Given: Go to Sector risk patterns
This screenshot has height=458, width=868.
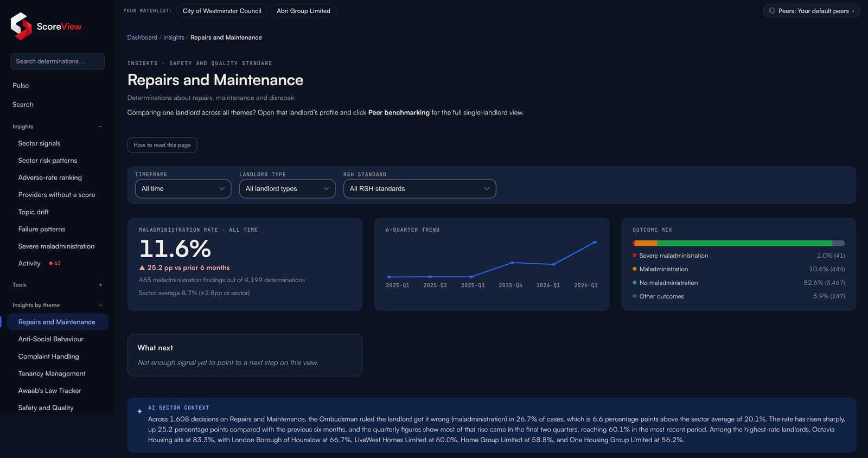Looking at the screenshot, I should (x=47, y=161).
